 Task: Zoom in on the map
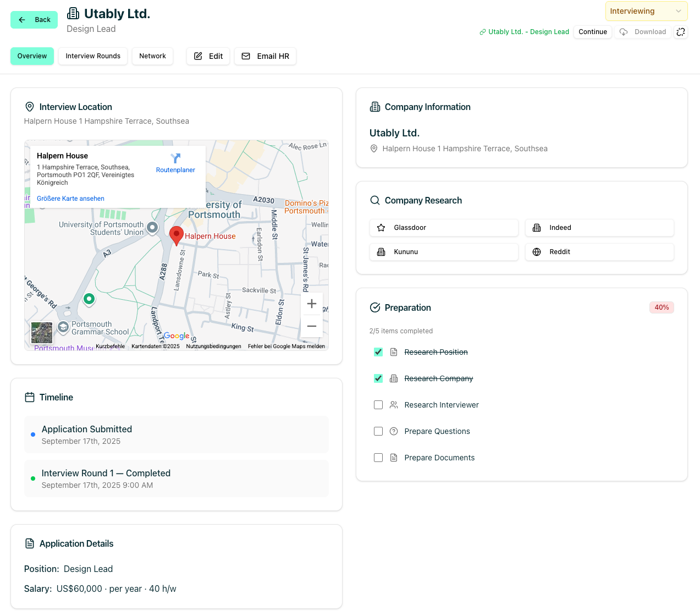click(311, 304)
